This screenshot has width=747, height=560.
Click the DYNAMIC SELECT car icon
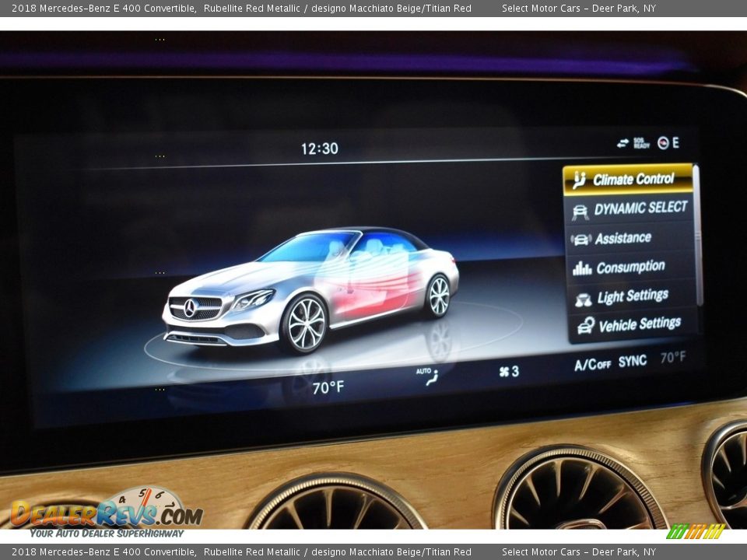[x=580, y=212]
